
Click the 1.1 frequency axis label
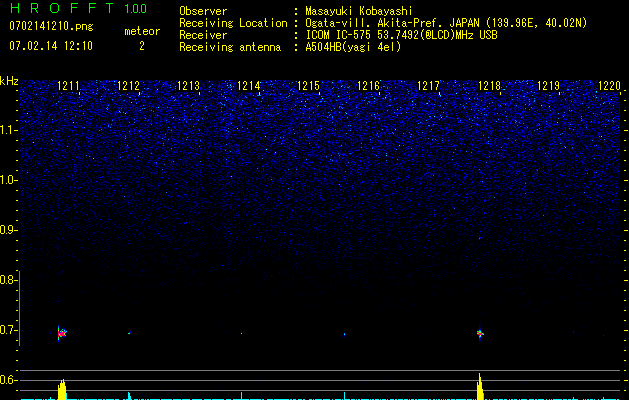pos(9,130)
